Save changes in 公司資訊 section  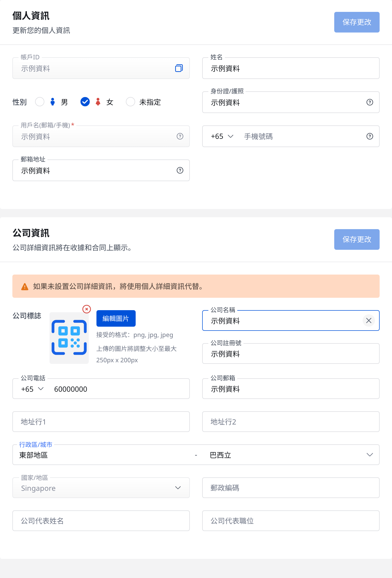click(357, 239)
